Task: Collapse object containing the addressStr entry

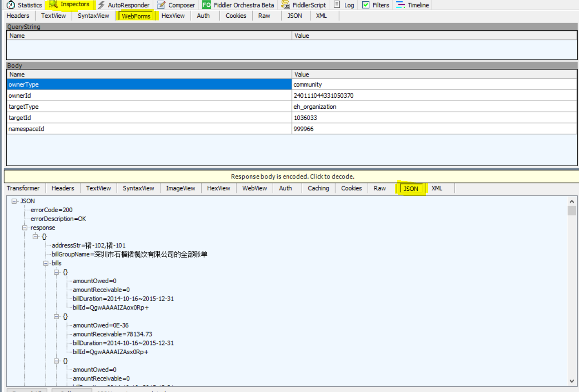Action: pos(36,237)
